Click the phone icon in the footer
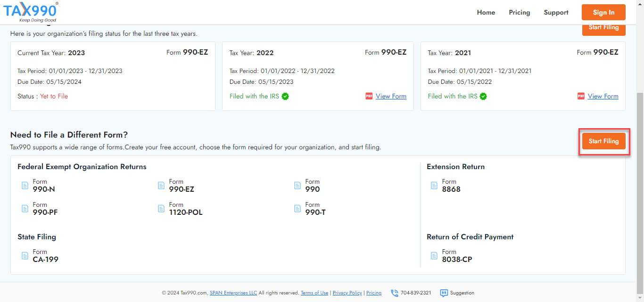This screenshot has height=302, width=644. tap(394, 293)
